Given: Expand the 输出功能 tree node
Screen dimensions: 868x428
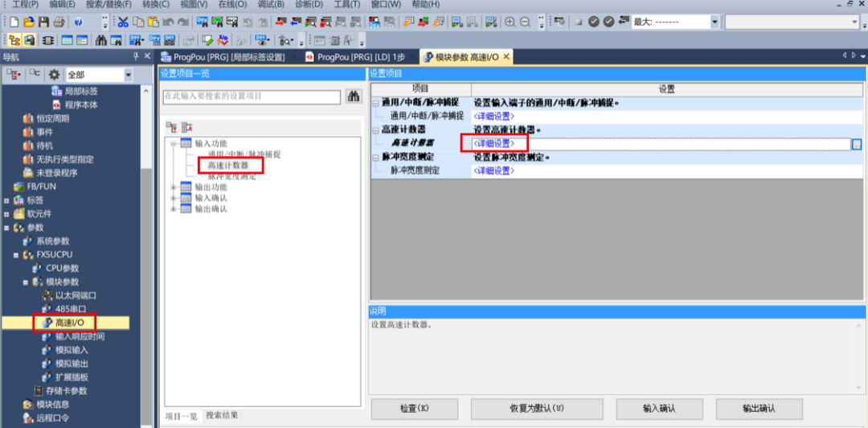Looking at the screenshot, I should tap(173, 187).
